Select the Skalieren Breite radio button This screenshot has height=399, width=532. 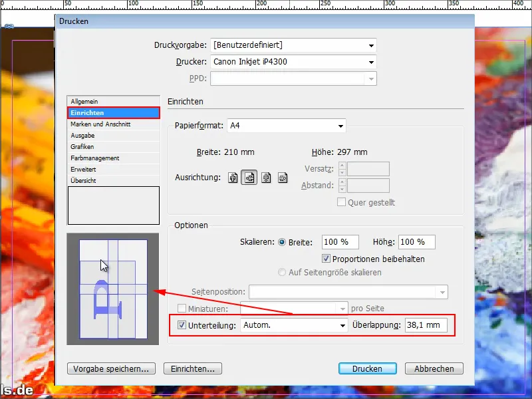pos(281,242)
